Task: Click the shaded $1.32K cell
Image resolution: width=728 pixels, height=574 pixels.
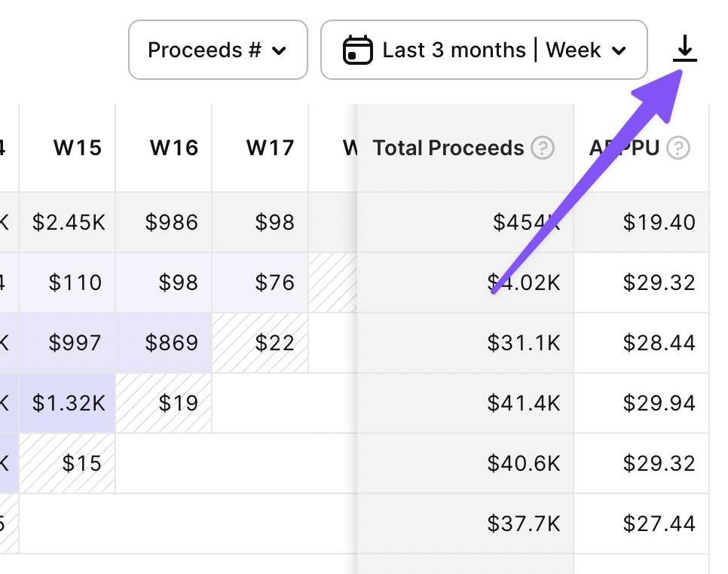Action: [x=69, y=403]
